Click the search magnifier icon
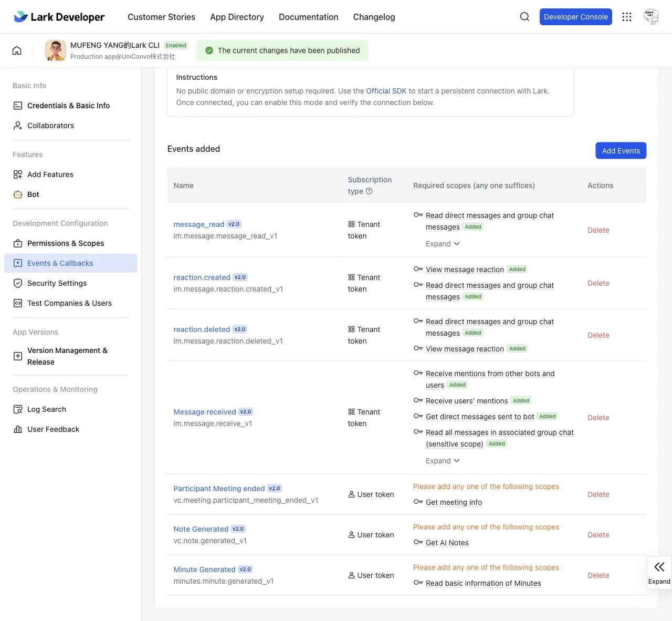 (x=524, y=17)
